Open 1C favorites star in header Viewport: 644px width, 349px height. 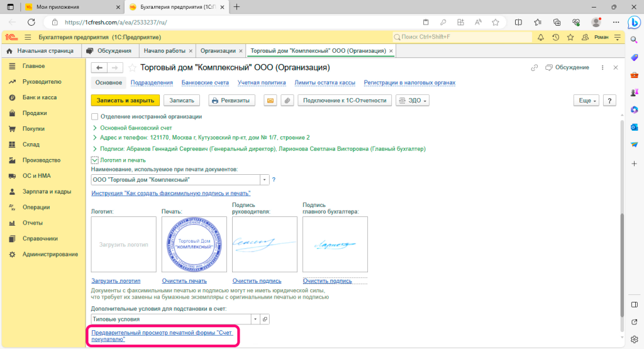[x=570, y=37]
